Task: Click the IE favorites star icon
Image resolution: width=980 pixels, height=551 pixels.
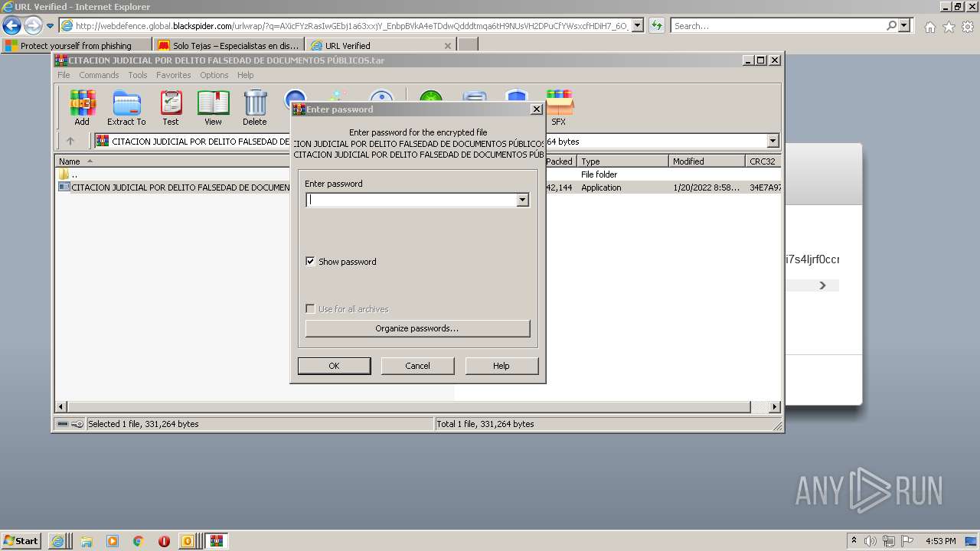Action: coord(949,27)
